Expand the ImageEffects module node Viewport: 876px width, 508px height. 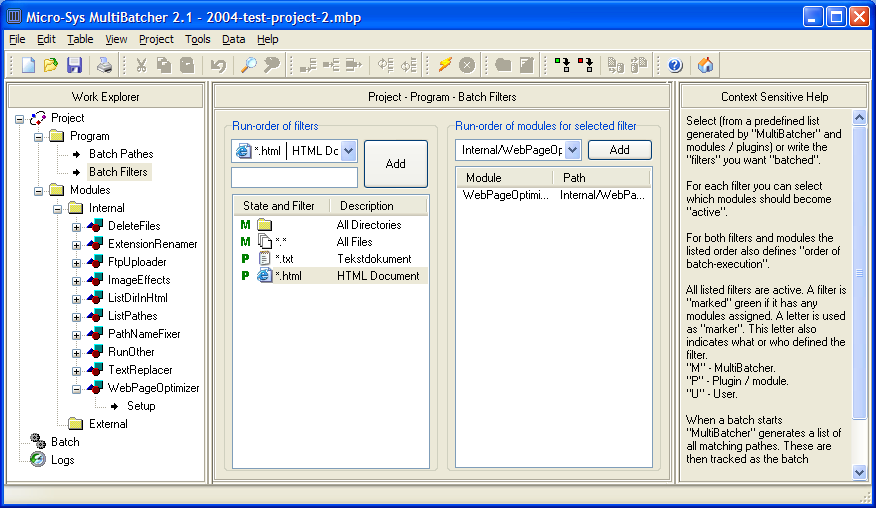point(77,281)
